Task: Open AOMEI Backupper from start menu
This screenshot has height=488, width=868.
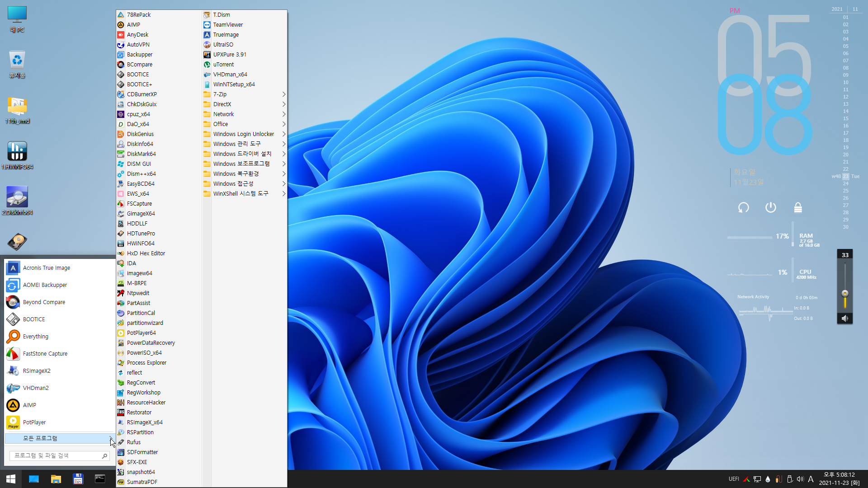Action: (60, 285)
